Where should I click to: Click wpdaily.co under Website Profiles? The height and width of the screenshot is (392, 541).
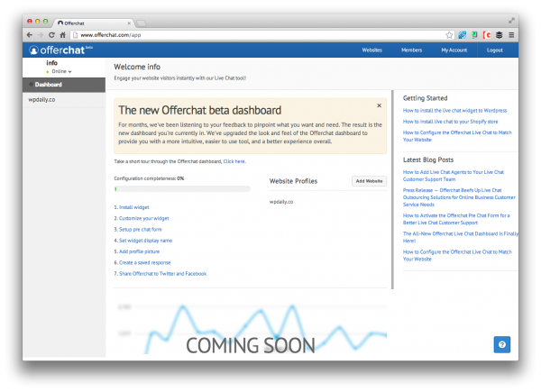click(281, 202)
